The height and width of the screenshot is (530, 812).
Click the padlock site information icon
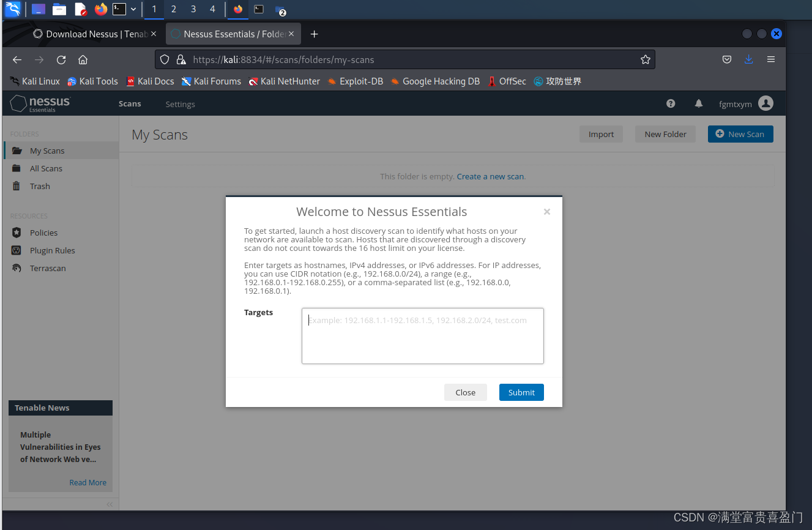(181, 59)
